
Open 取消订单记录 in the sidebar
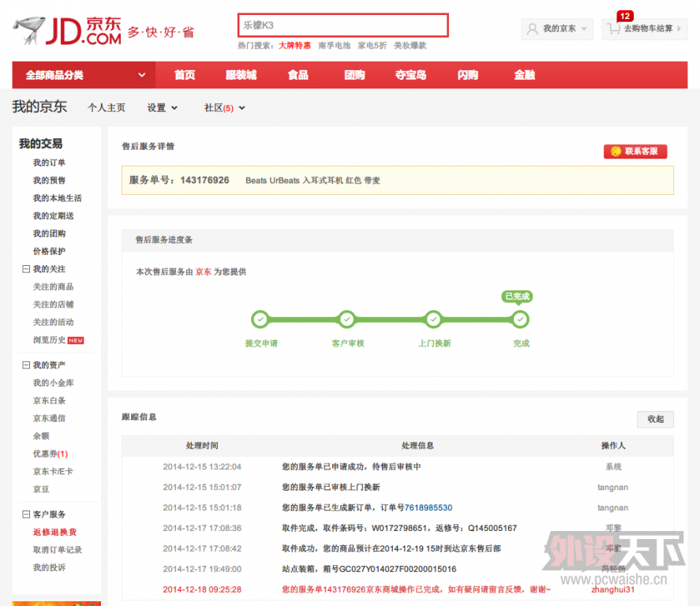tap(57, 550)
